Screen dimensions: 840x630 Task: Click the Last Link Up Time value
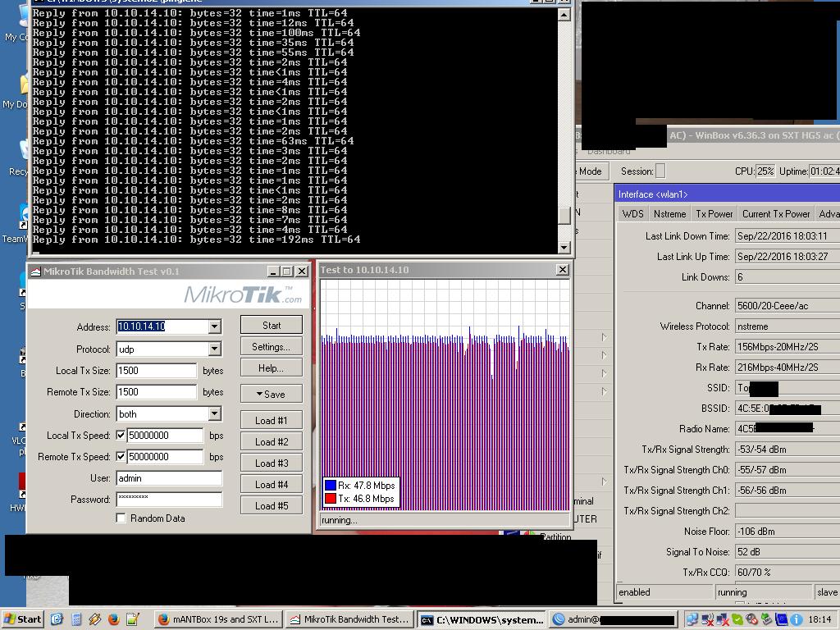coord(787,257)
